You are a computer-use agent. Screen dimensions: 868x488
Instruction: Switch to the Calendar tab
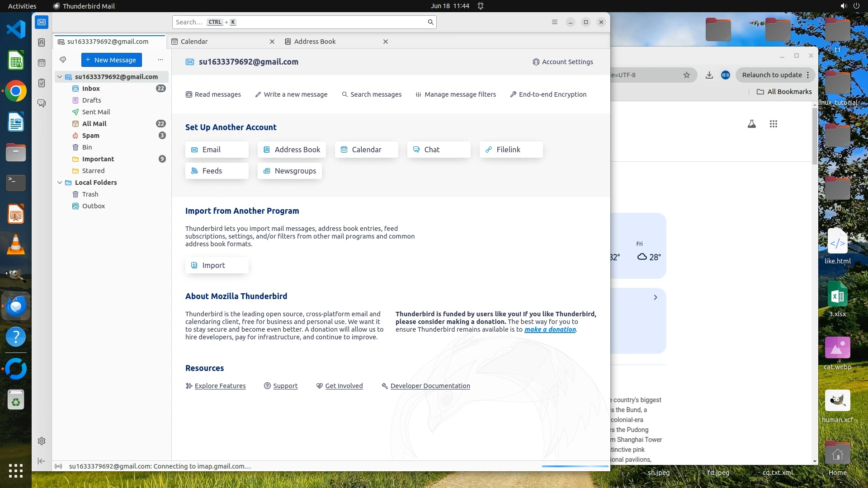[194, 42]
